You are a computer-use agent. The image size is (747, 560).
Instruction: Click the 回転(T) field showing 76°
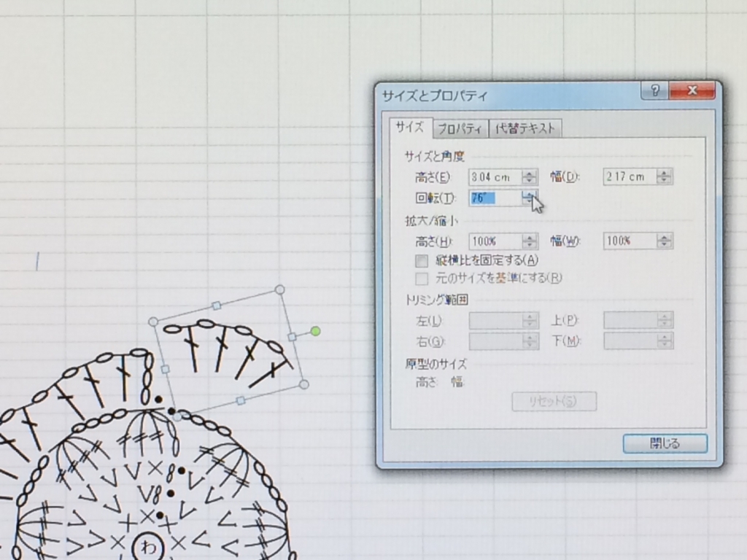[495, 198]
